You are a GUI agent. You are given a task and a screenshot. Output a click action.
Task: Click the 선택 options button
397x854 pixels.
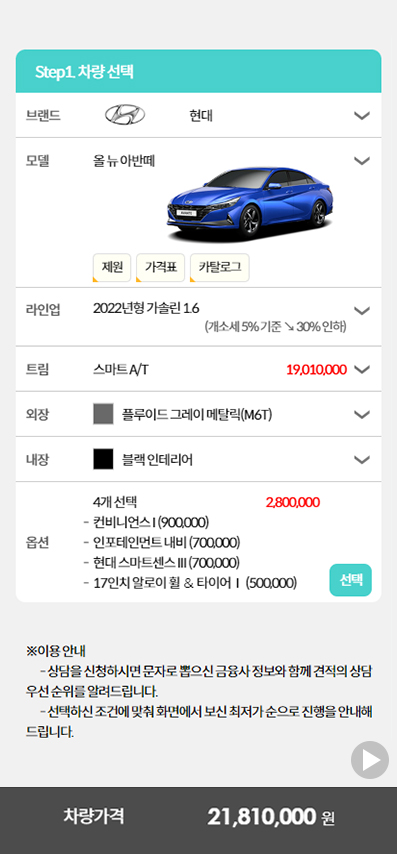[351, 580]
